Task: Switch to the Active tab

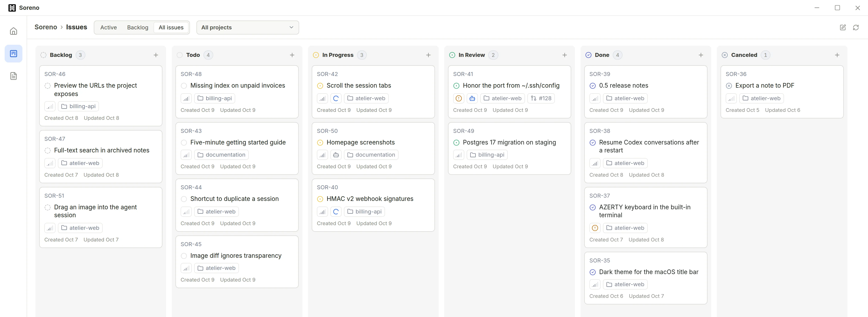Action: click(x=108, y=28)
